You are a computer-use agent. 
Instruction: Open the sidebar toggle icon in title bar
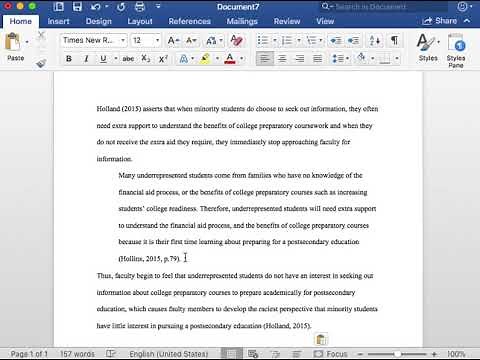pyautogui.click(x=59, y=7)
